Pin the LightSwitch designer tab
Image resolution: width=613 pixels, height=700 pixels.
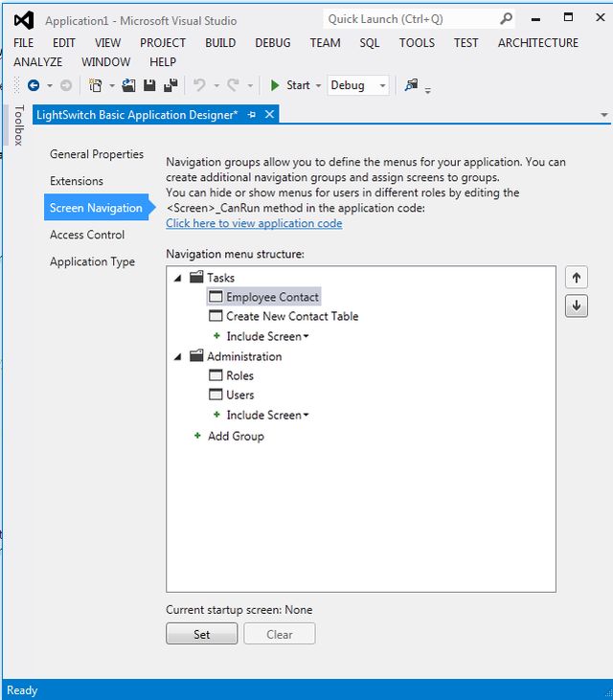[x=252, y=115]
